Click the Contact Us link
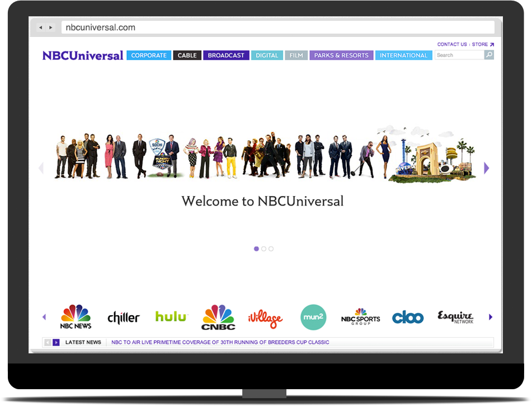 point(452,44)
